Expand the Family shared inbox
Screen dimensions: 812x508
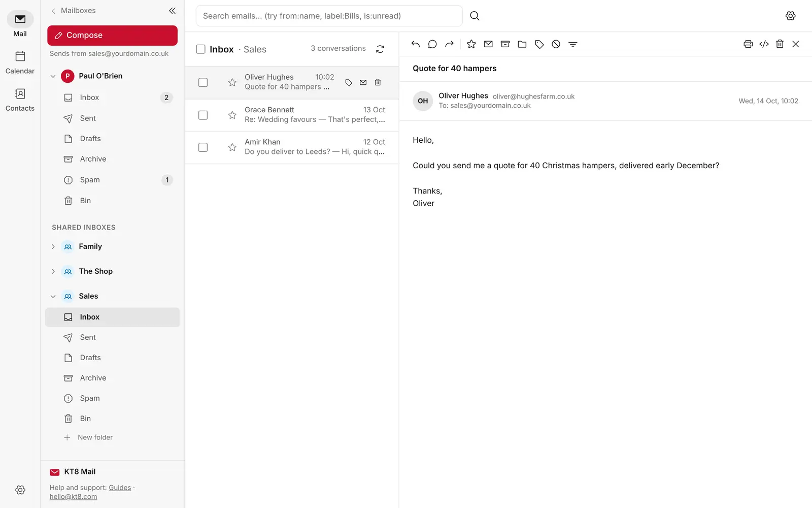click(x=53, y=246)
